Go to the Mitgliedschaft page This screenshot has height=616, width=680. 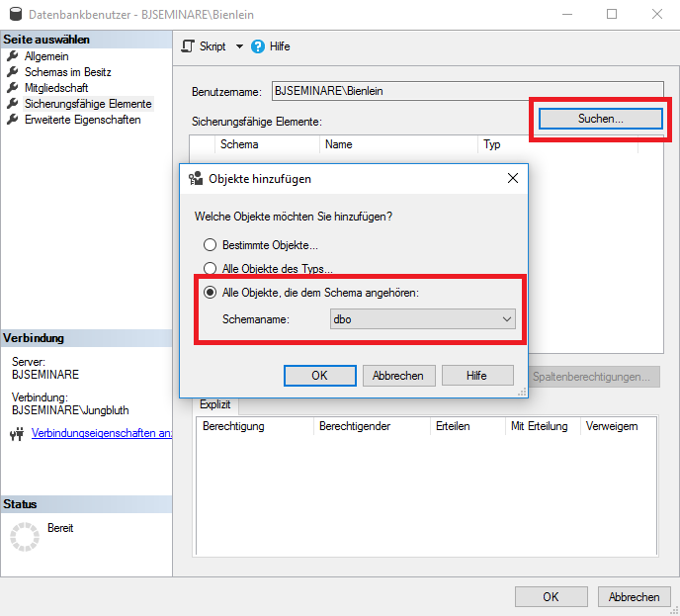tap(55, 88)
